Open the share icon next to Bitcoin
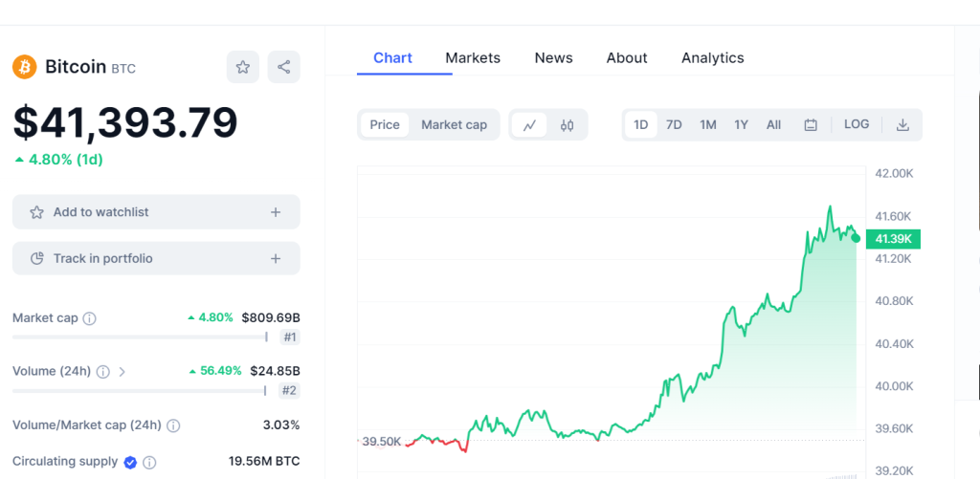 (x=283, y=67)
